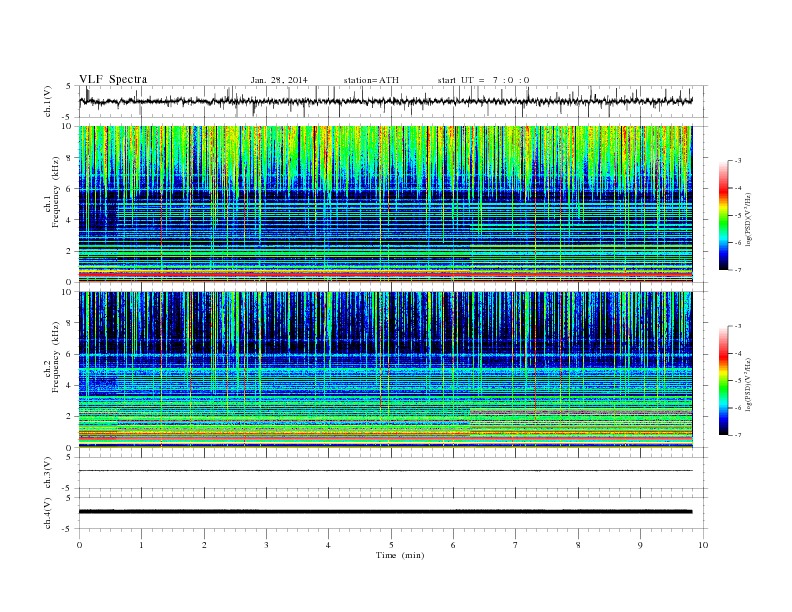The image size is (792, 612).
Task: Click the log(PSD) label beside ch.1 color bar
Action: [x=748, y=219]
